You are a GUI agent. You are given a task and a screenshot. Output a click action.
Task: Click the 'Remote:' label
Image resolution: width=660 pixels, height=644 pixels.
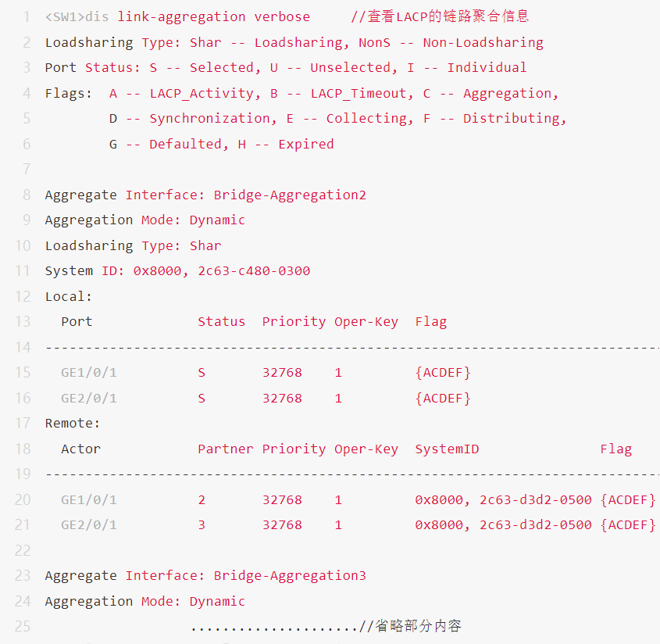[73, 424]
